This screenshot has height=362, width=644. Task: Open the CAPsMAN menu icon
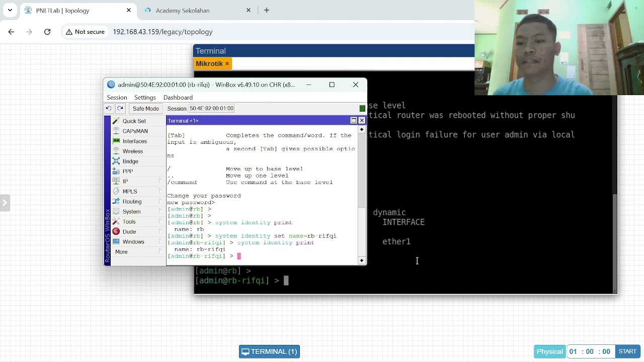click(116, 131)
